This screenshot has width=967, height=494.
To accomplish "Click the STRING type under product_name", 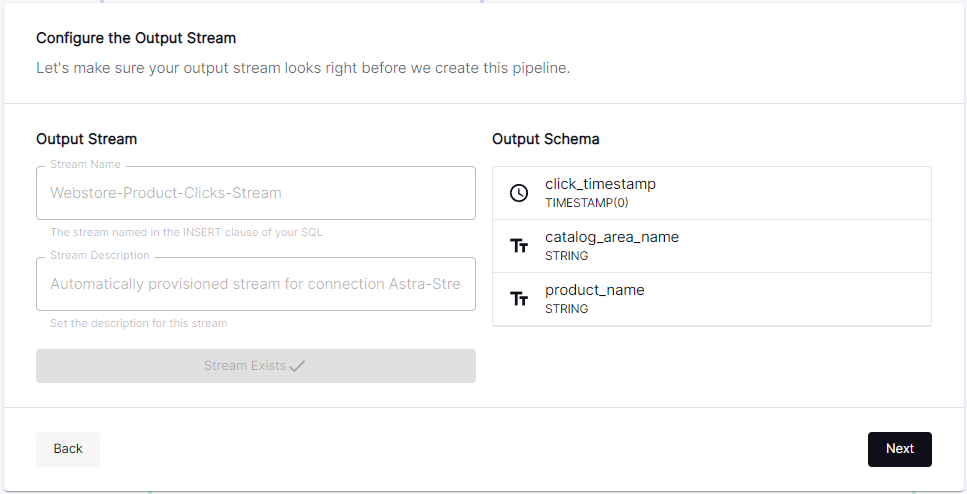I will 566,309.
